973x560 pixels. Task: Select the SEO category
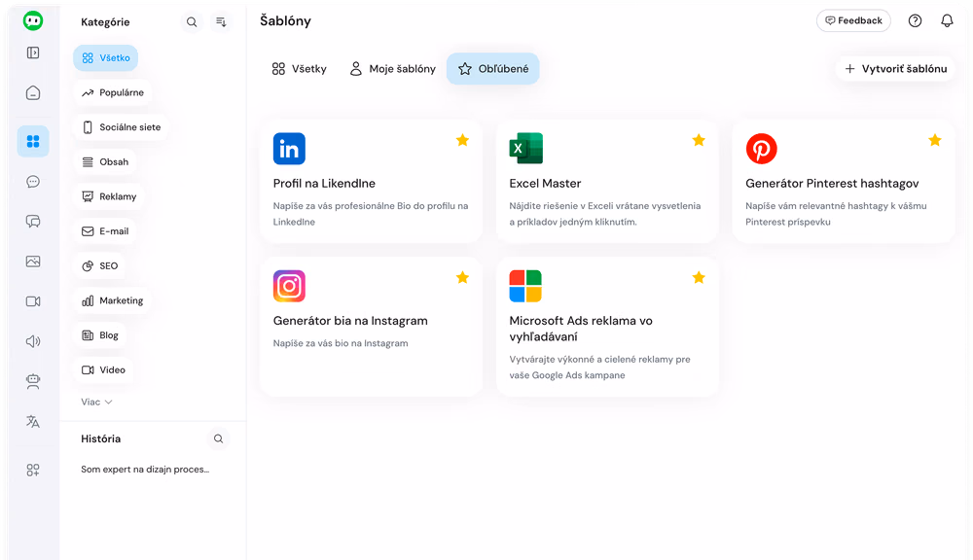tap(99, 266)
